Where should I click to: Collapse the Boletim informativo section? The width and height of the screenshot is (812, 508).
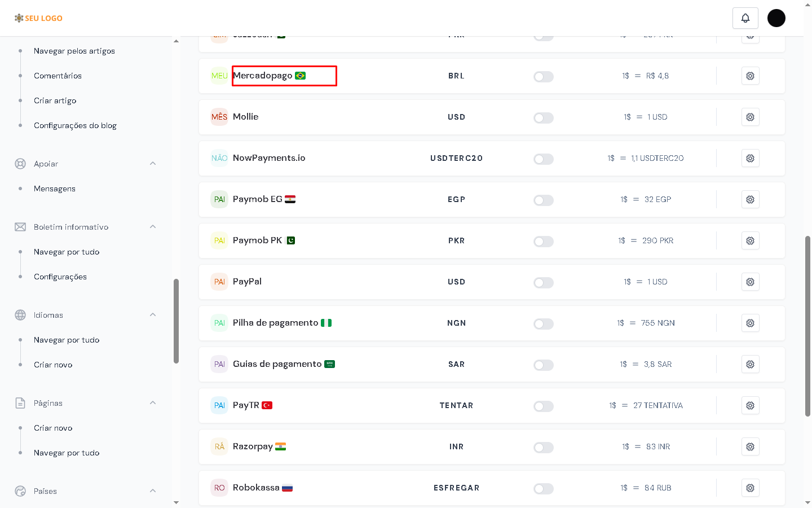[153, 227]
